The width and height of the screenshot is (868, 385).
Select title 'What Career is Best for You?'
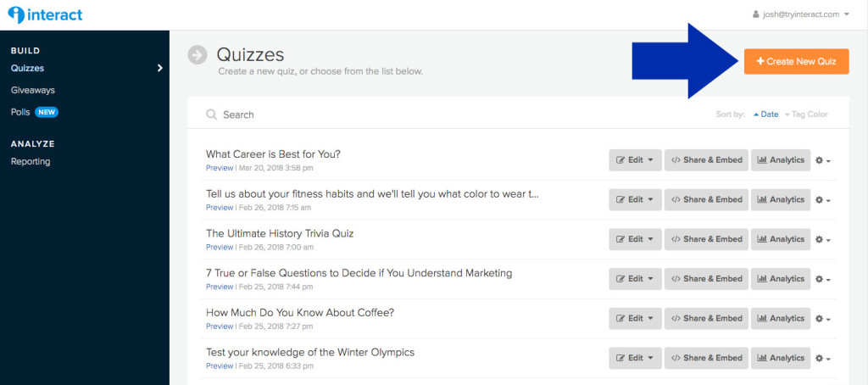(x=273, y=154)
